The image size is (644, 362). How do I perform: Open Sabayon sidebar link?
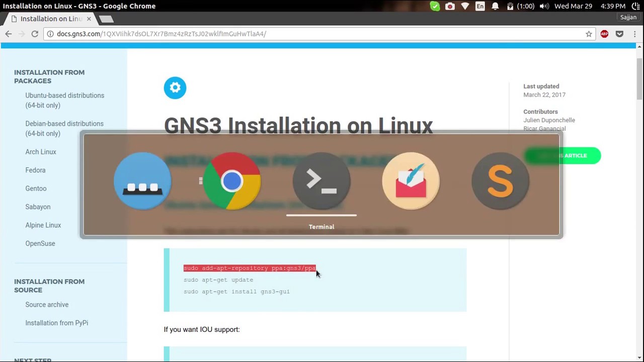tap(38, 207)
